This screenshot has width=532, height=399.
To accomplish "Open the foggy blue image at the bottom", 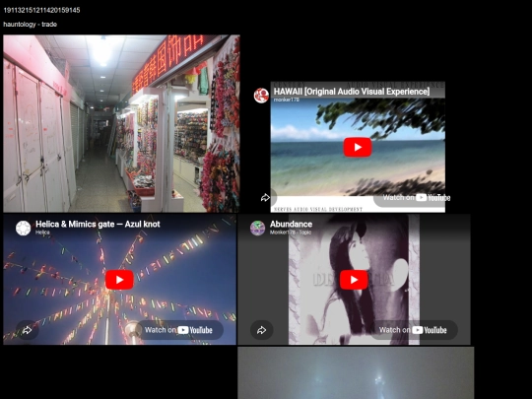I will tap(356, 372).
